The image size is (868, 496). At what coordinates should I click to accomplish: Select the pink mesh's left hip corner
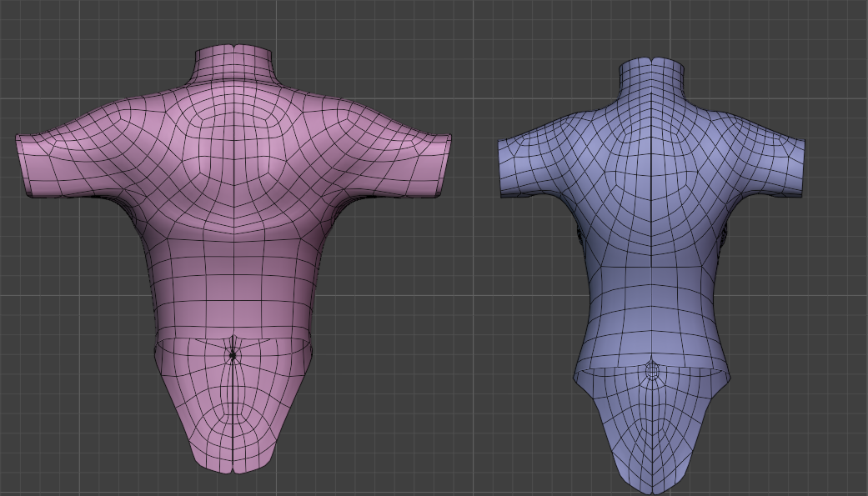[158, 350]
